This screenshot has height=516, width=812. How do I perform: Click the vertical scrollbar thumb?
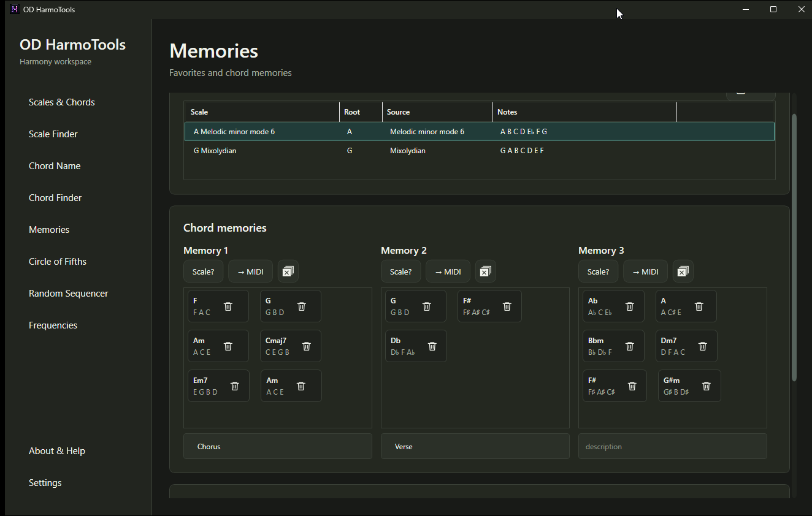[x=794, y=248]
